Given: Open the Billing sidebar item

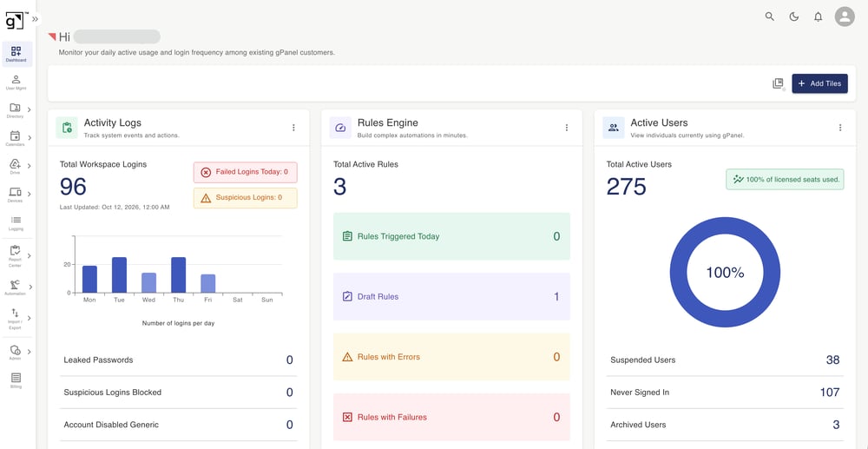Looking at the screenshot, I should [16, 380].
